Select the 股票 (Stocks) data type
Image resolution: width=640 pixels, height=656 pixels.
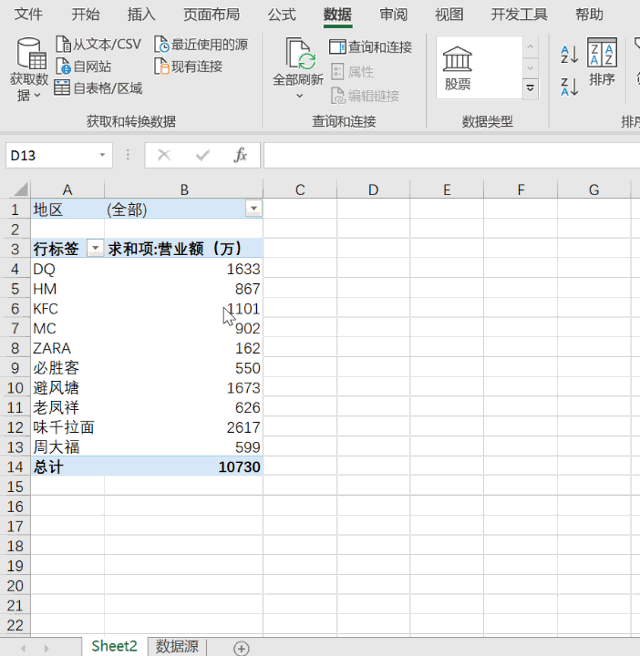(457, 68)
